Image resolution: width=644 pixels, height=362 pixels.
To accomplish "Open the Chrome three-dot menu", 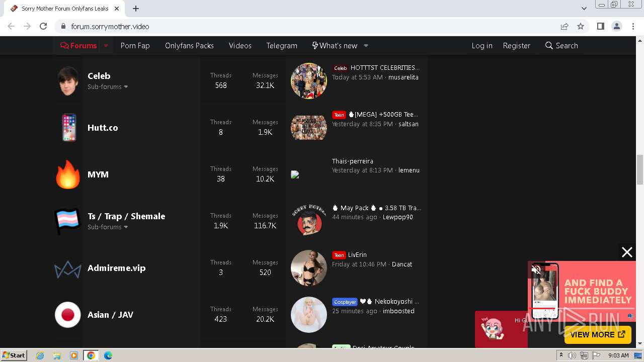I will [x=633, y=26].
